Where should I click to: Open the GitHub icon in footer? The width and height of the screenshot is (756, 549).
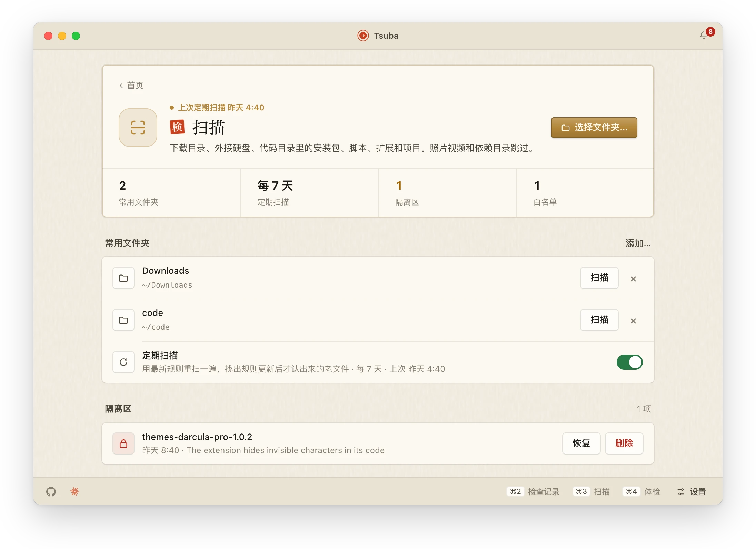click(51, 491)
